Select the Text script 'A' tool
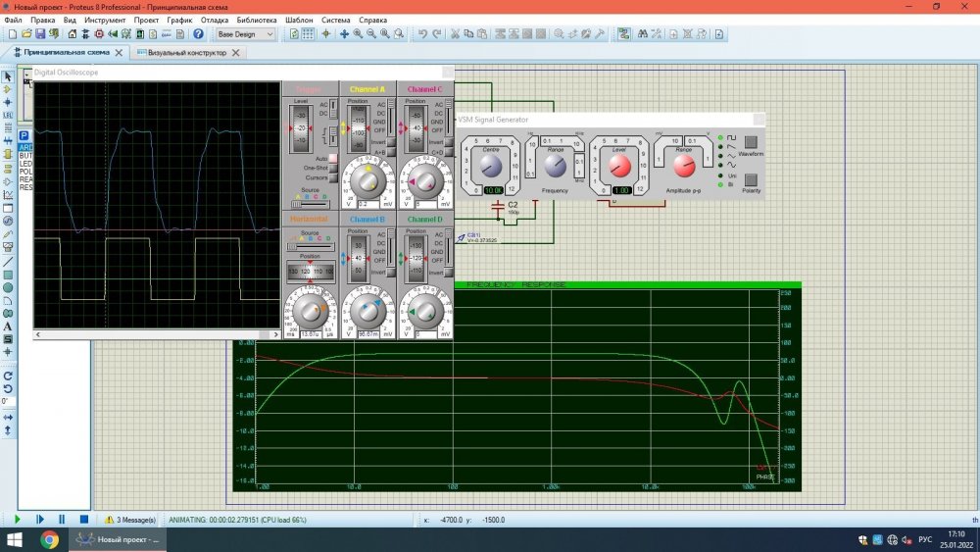The image size is (980, 552). (x=8, y=326)
